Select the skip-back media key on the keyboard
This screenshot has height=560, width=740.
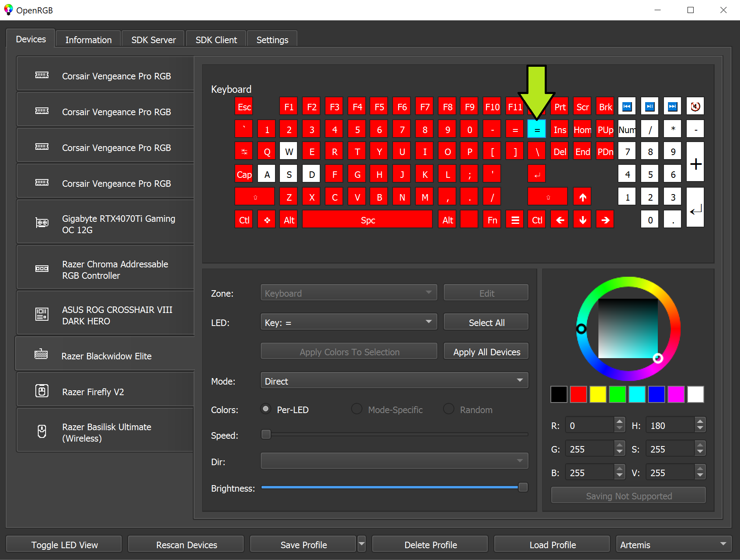(x=626, y=106)
